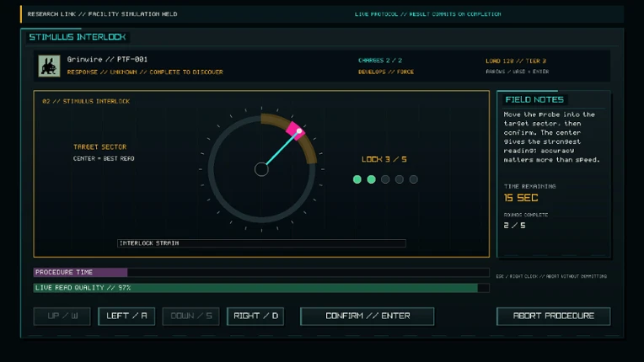Click the FIELD NOTES panel header
The height and width of the screenshot is (362, 644).
(x=534, y=99)
